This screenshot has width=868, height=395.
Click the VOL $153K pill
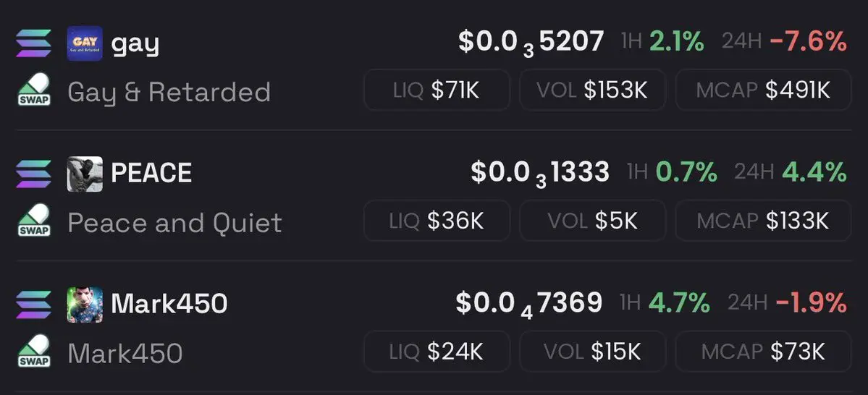[592, 90]
